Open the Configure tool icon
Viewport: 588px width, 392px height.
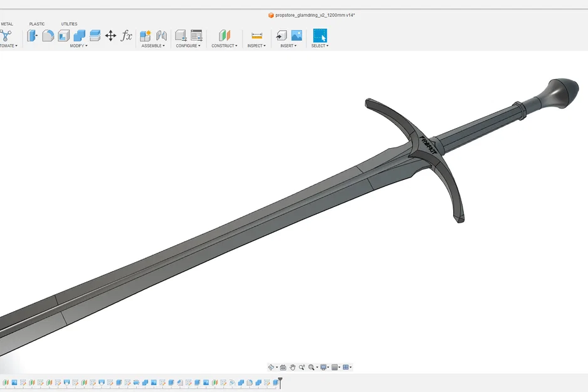coord(180,36)
